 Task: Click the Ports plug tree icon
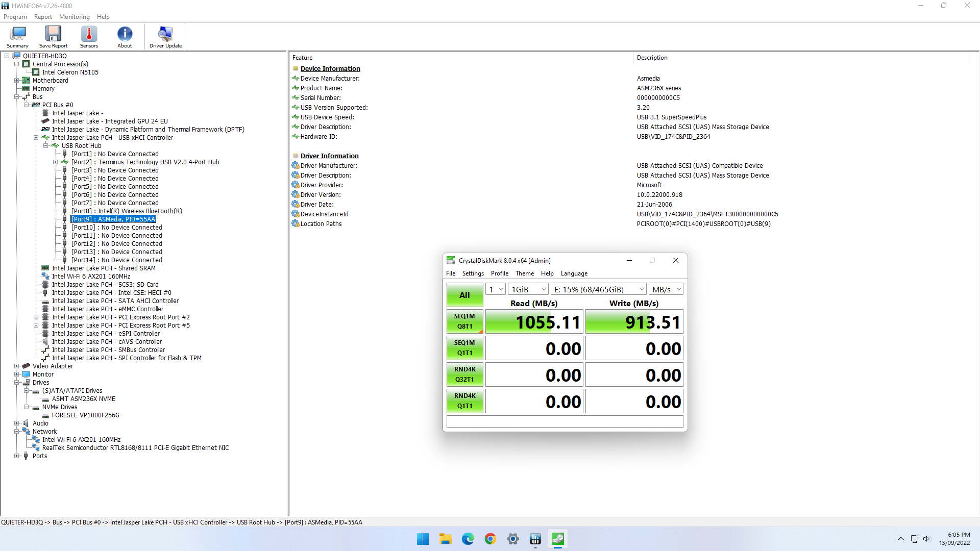pyautogui.click(x=26, y=456)
